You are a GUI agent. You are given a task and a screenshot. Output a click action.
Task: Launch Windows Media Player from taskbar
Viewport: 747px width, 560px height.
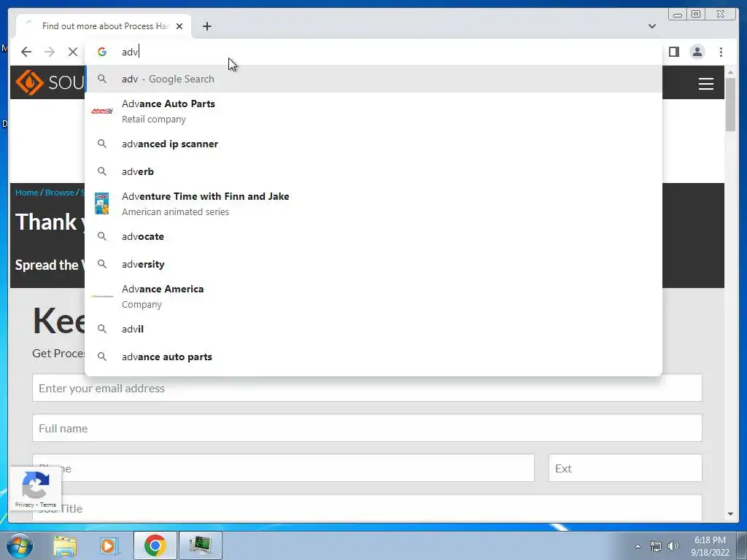(109, 545)
